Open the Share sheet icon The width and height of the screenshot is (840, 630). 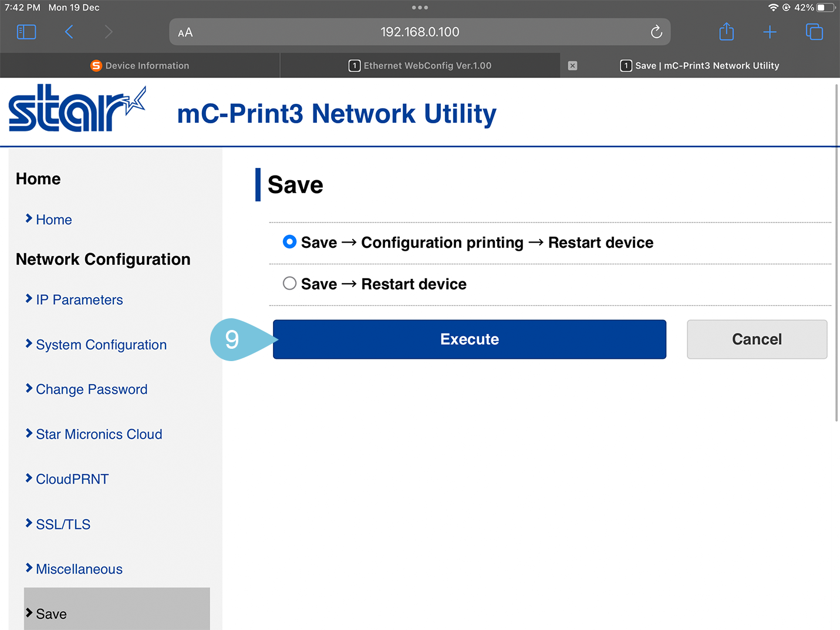726,32
